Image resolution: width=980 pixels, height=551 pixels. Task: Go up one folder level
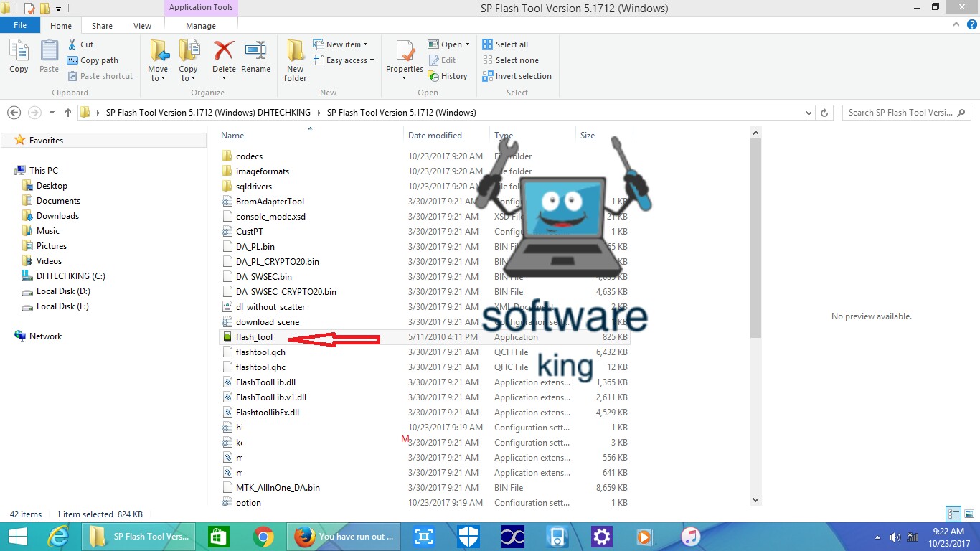pos(68,113)
